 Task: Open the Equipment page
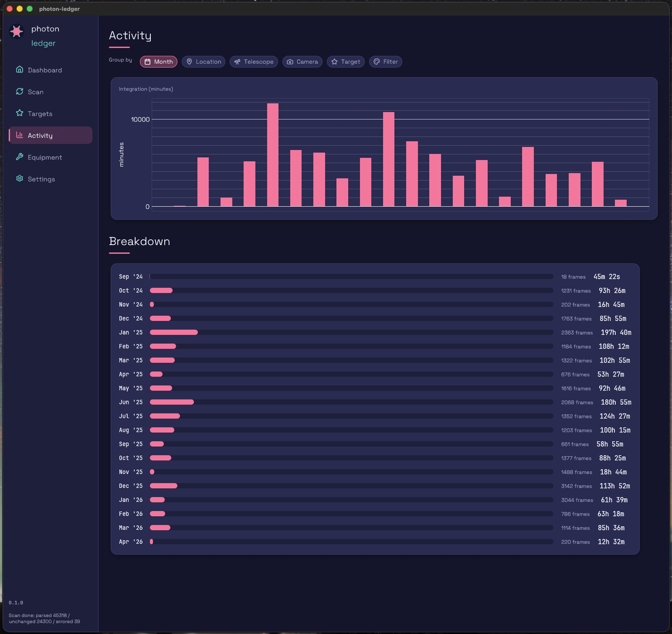click(x=51, y=157)
